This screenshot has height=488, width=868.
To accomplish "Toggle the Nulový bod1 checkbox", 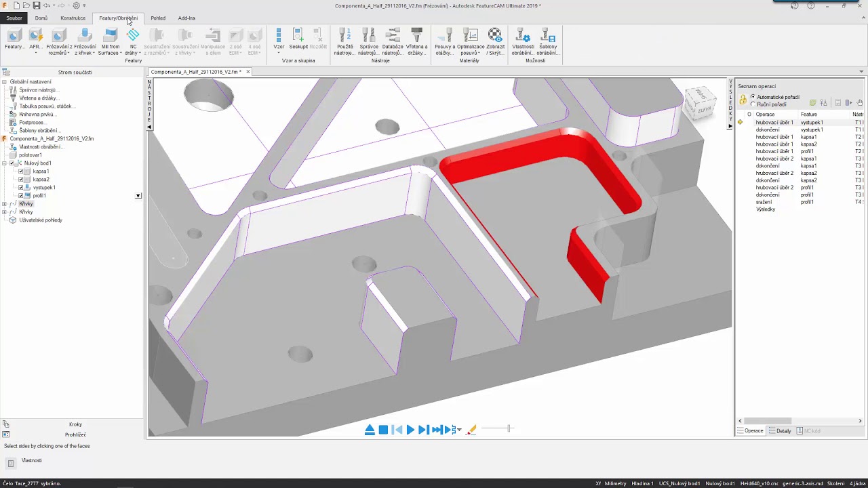I will pyautogui.click(x=12, y=163).
